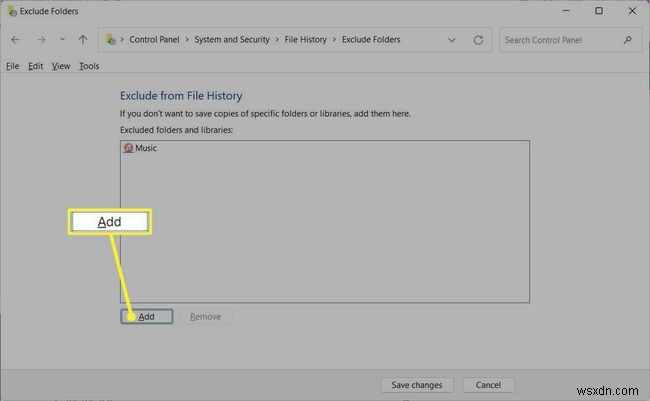Click the Remove button
650x401 pixels.
[x=205, y=316]
